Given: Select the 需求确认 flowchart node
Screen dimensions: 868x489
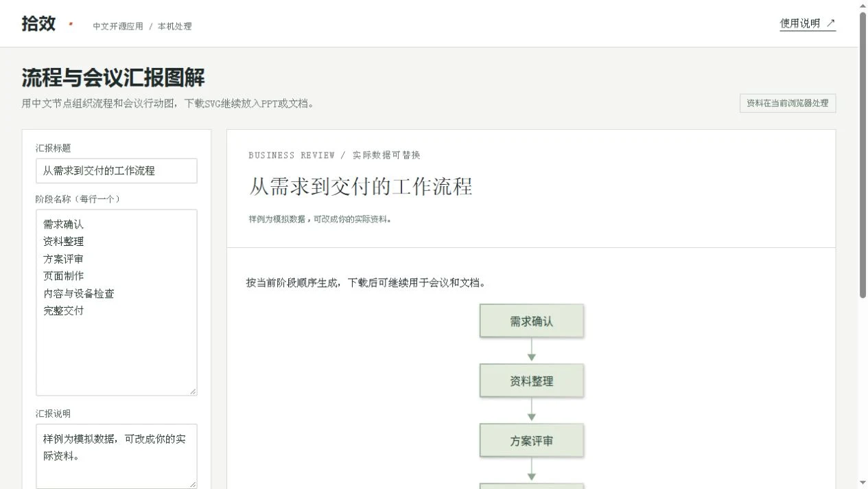Looking at the screenshot, I should pyautogui.click(x=532, y=321).
